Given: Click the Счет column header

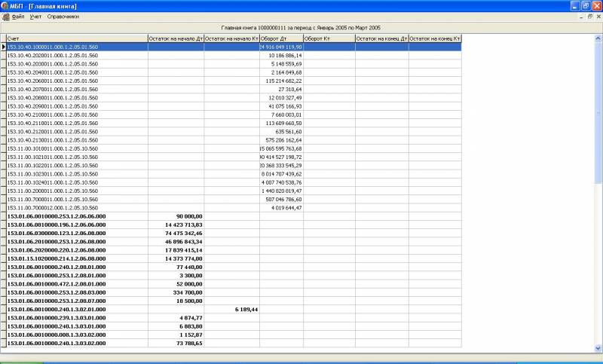Looking at the screenshot, I should [77, 38].
